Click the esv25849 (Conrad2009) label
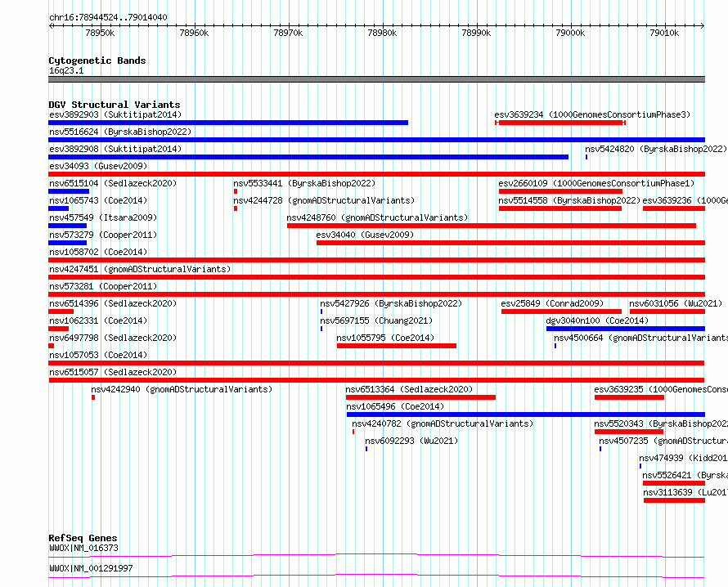Image resolution: width=728 pixels, height=587 pixels. coord(552,303)
